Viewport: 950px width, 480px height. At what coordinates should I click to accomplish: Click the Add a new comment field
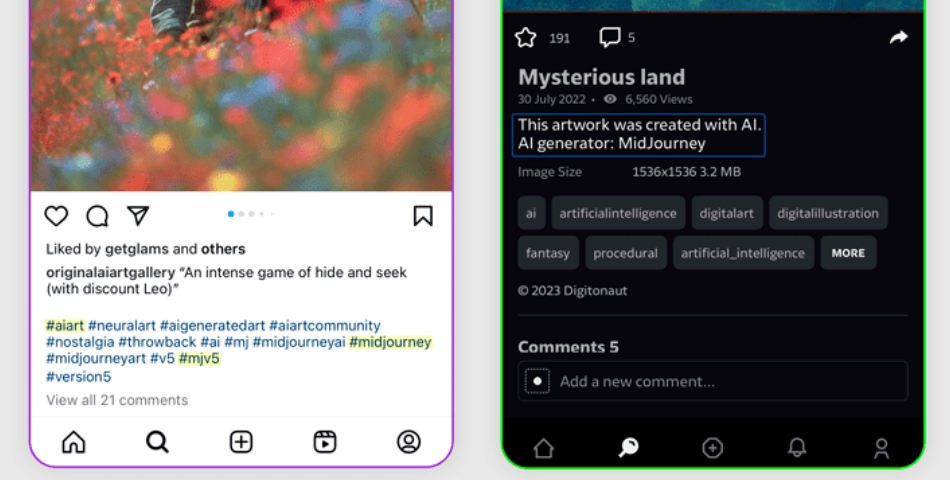(712, 381)
